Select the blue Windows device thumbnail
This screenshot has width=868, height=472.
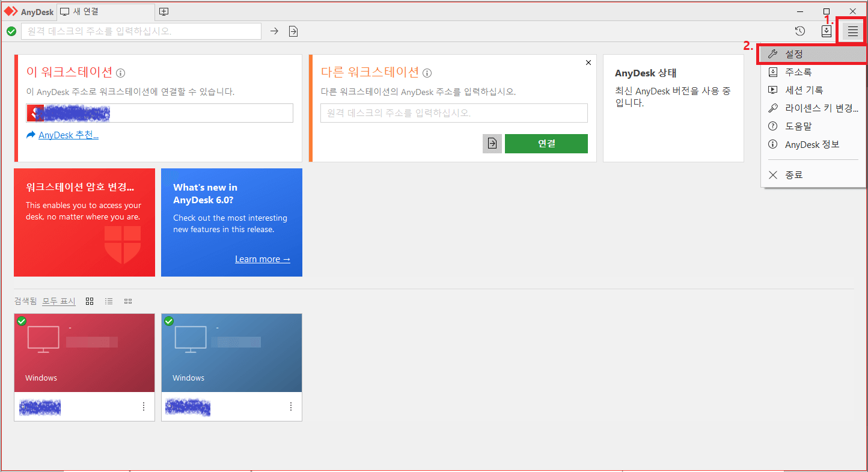tap(231, 352)
